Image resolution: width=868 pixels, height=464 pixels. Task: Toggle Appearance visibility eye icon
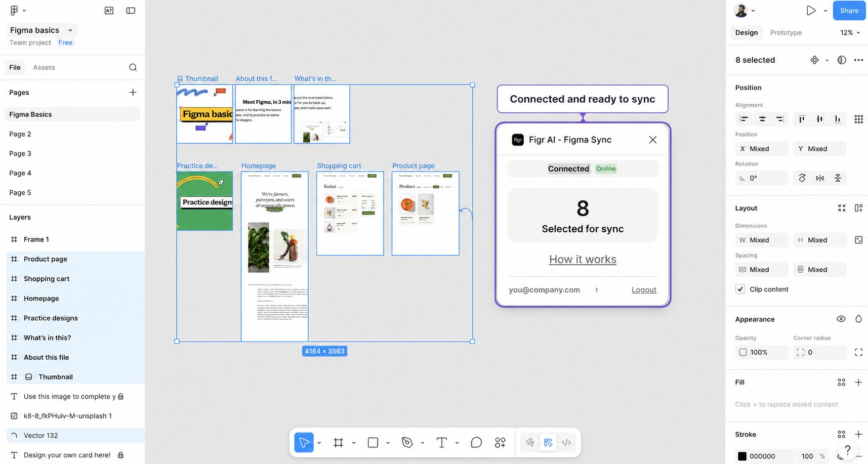pyautogui.click(x=841, y=319)
